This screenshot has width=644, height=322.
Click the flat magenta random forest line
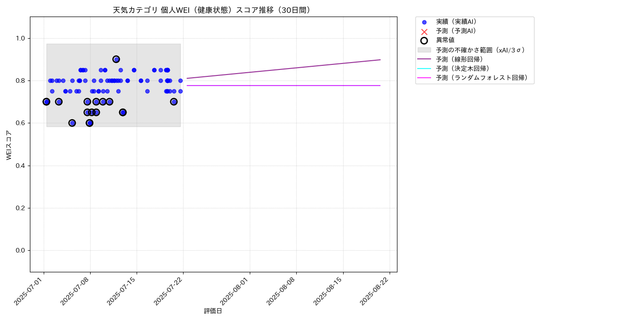point(284,86)
